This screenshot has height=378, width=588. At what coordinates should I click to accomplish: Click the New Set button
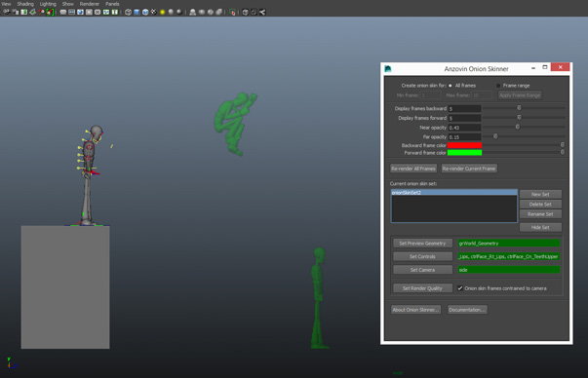tap(540, 195)
